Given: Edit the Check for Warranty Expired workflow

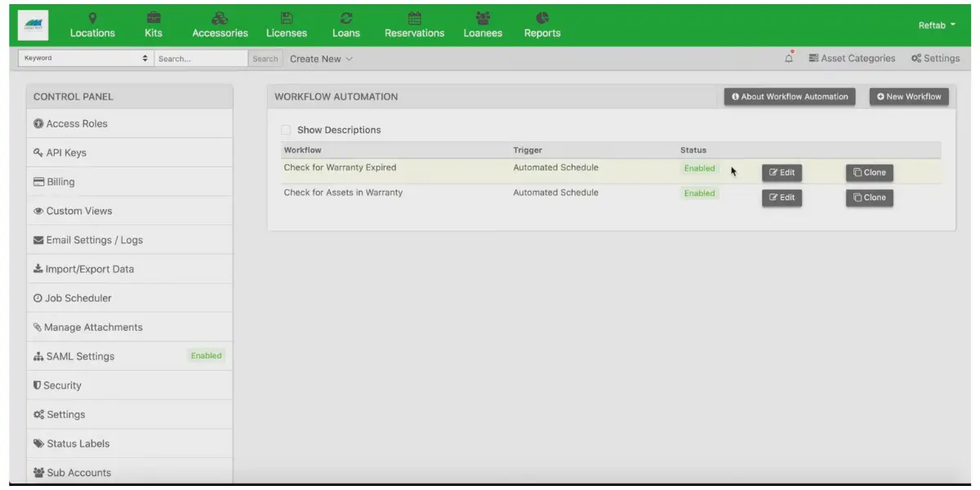Looking at the screenshot, I should 782,172.
